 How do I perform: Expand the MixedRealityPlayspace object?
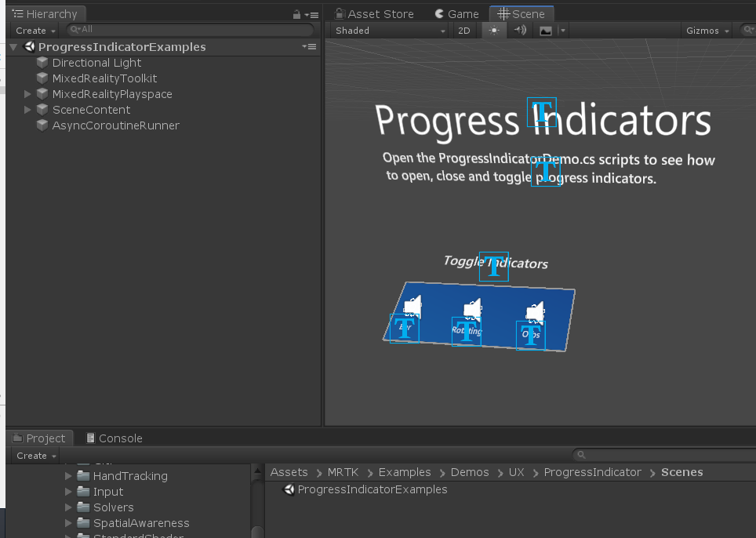(x=27, y=94)
